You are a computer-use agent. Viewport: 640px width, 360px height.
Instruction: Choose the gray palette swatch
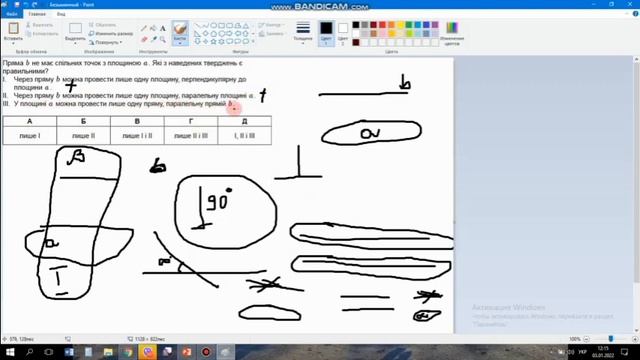(365, 25)
